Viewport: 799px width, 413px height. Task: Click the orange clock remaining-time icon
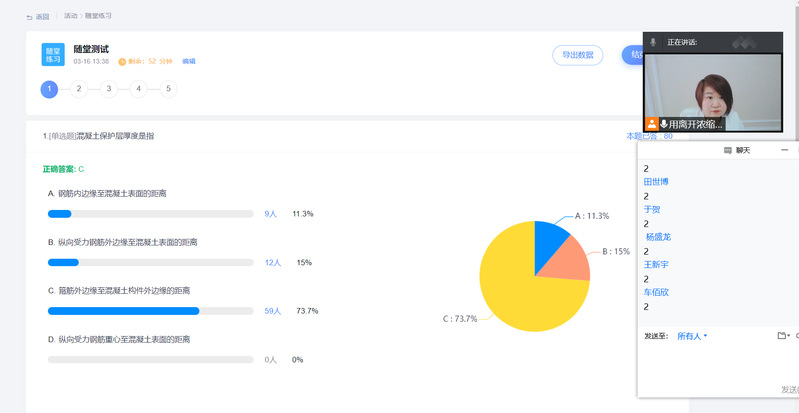122,62
